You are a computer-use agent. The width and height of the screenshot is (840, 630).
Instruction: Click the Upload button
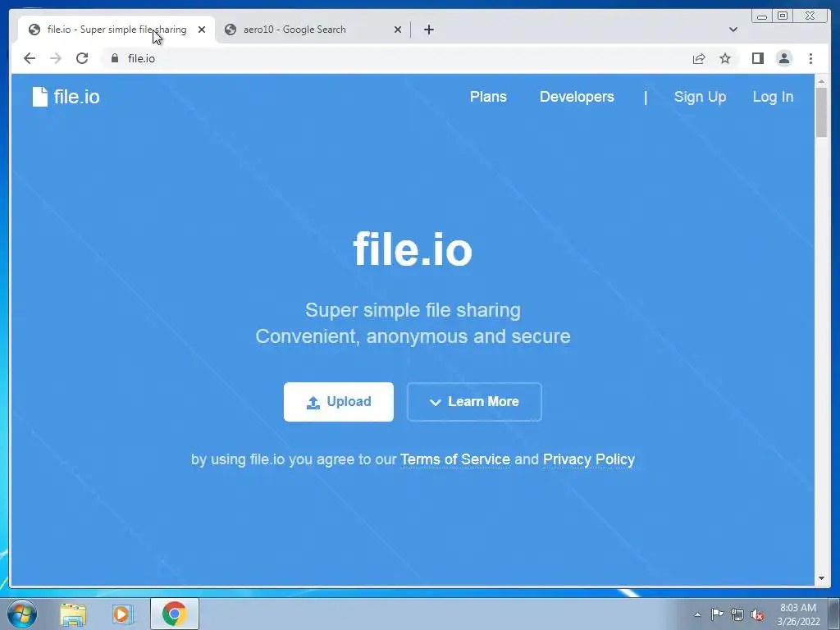339,402
